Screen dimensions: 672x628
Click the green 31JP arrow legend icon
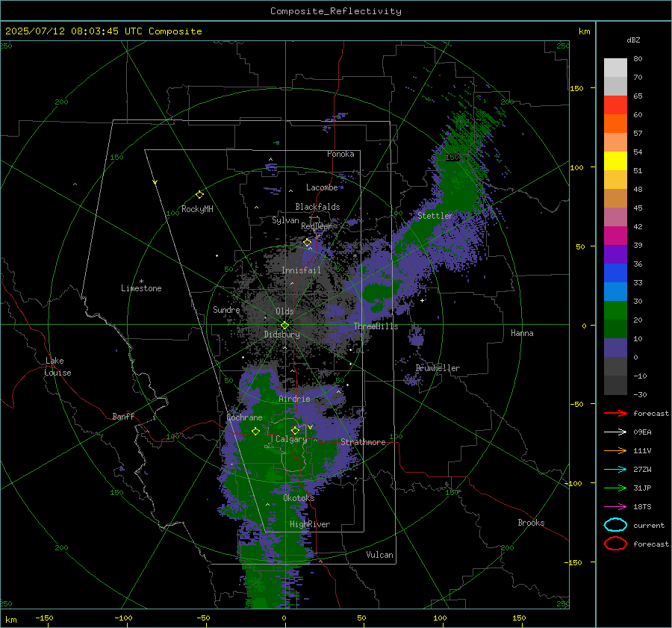[615, 488]
